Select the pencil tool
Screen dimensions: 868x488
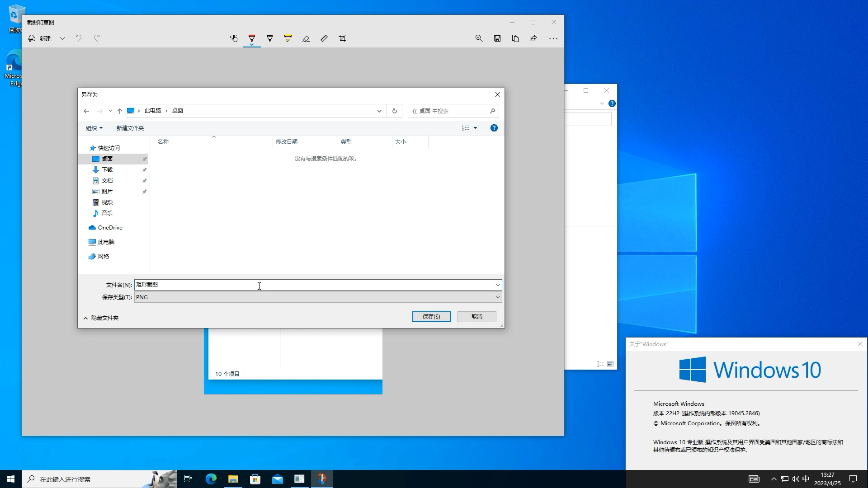[x=270, y=38]
